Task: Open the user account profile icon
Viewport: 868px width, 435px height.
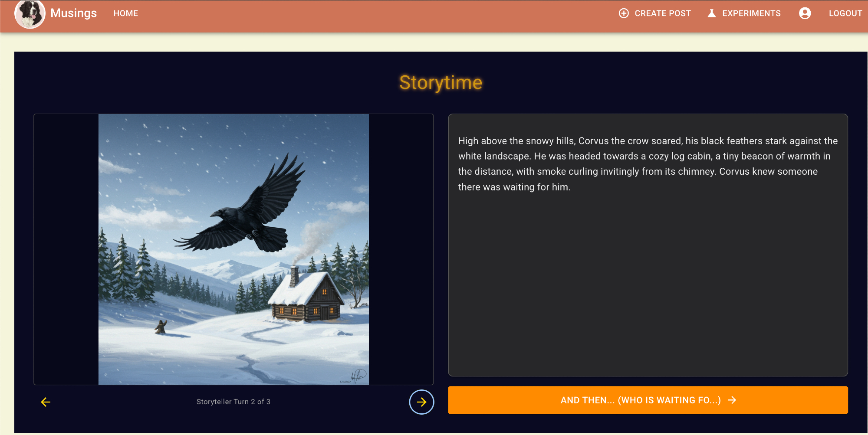Action: [x=805, y=13]
